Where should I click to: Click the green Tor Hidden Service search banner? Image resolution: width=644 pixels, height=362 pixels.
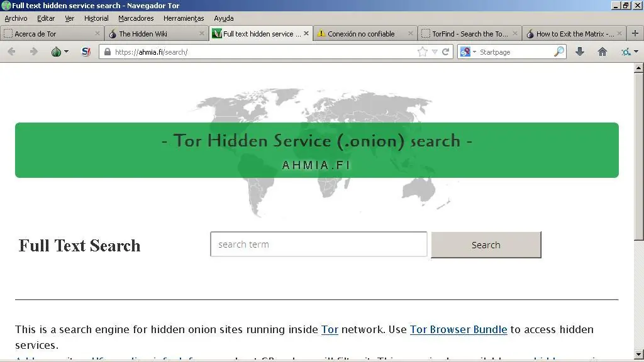(317, 150)
